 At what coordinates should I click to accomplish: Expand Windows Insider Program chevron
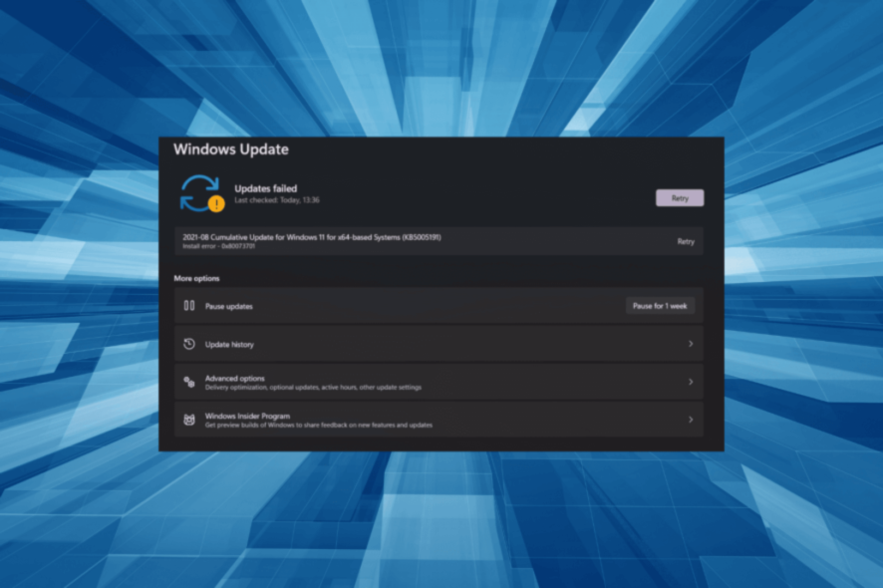click(691, 420)
